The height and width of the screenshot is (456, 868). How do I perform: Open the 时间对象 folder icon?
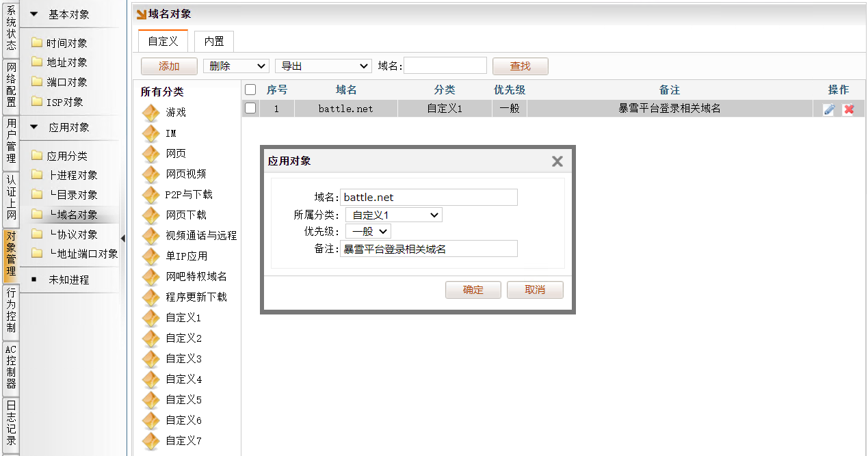[37, 43]
